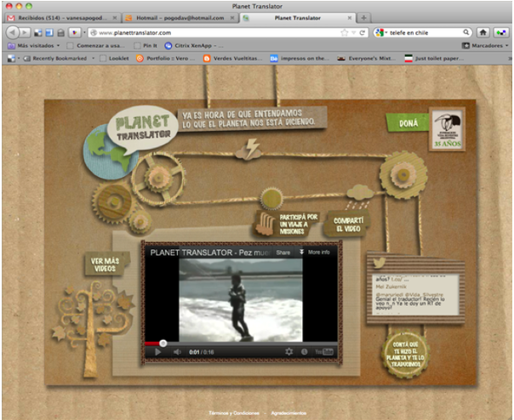This screenshot has height=420, width=514.
Task: Click the Planet Translator globe logo
Action: (130, 141)
